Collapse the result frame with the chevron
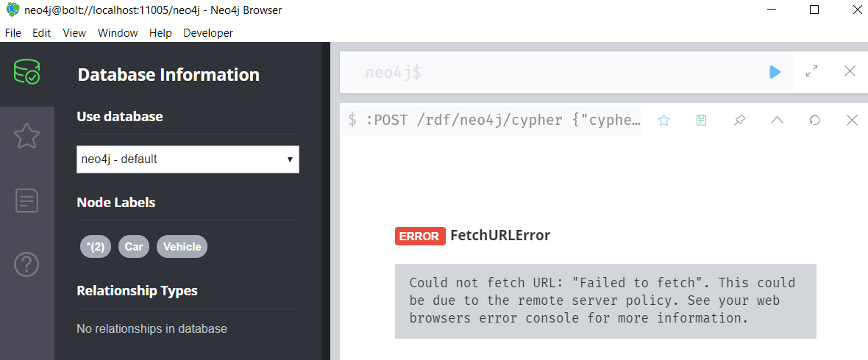The width and height of the screenshot is (868, 360). [777, 120]
